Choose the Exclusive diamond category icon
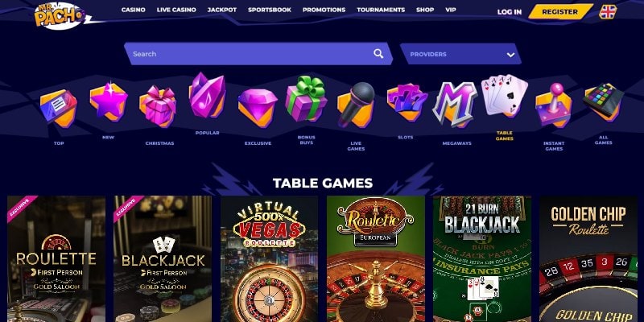The image size is (644, 322). [258, 108]
